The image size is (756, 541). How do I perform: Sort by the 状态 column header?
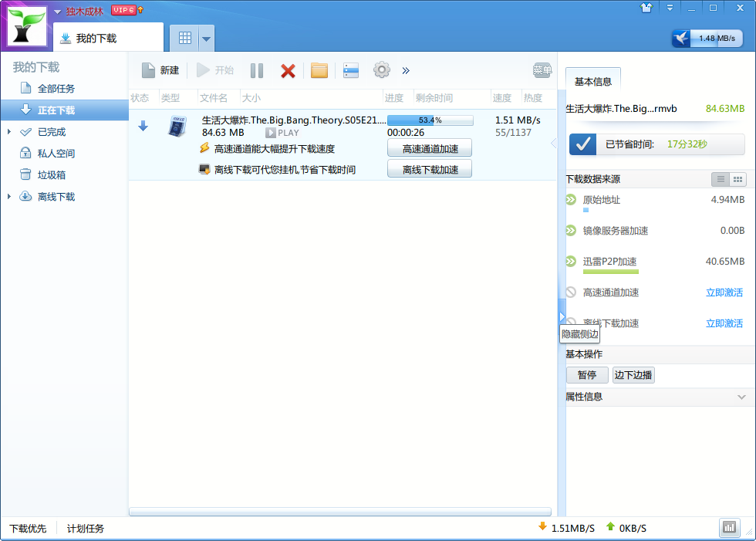pyautogui.click(x=140, y=98)
